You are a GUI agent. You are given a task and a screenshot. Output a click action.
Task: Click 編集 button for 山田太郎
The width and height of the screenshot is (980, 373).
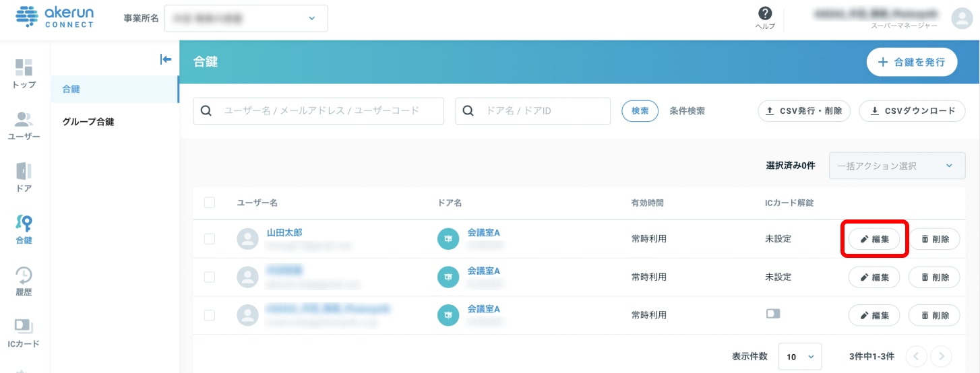coord(874,239)
